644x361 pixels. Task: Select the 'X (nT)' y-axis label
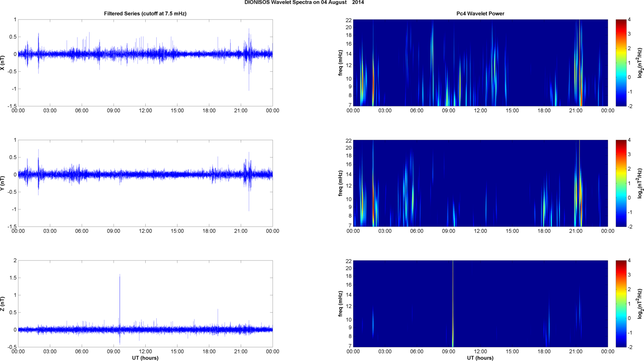tap(3, 63)
